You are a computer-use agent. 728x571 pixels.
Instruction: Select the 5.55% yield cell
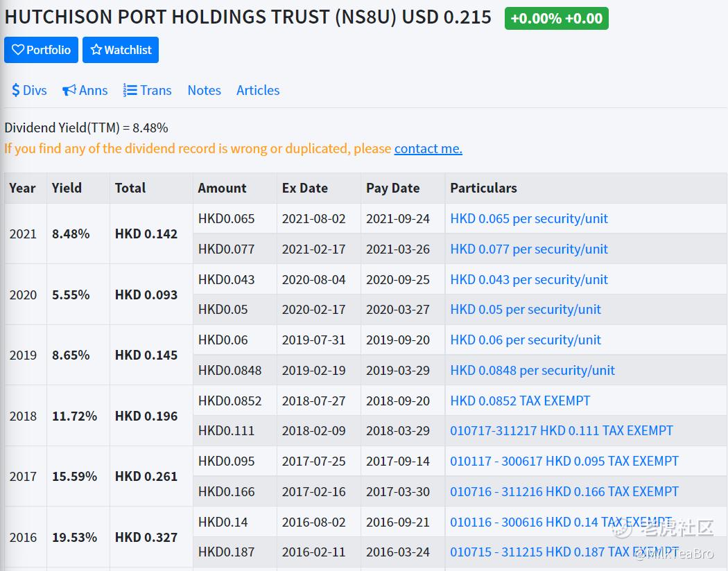[78, 295]
